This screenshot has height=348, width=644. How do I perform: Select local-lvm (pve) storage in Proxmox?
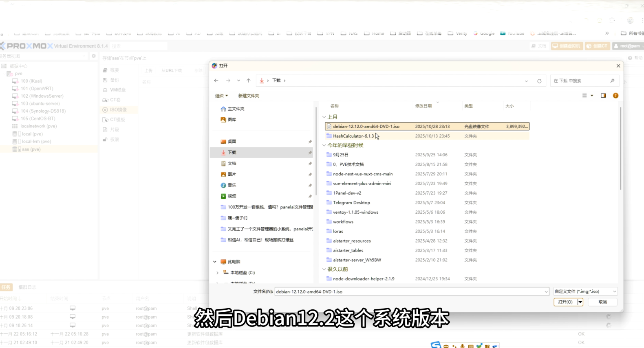coord(36,142)
